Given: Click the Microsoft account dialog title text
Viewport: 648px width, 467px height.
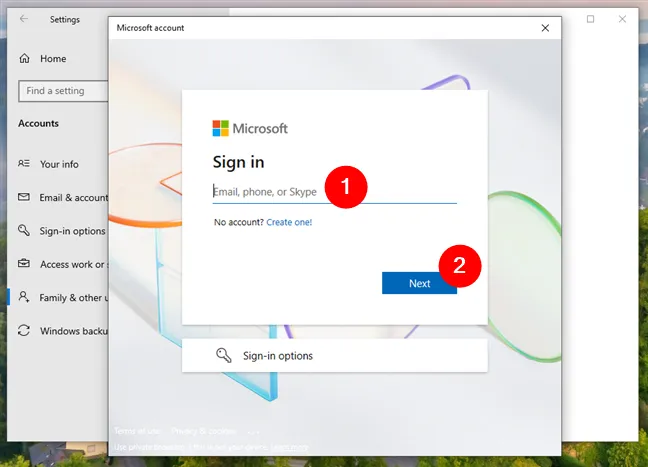Looking at the screenshot, I should 150,28.
